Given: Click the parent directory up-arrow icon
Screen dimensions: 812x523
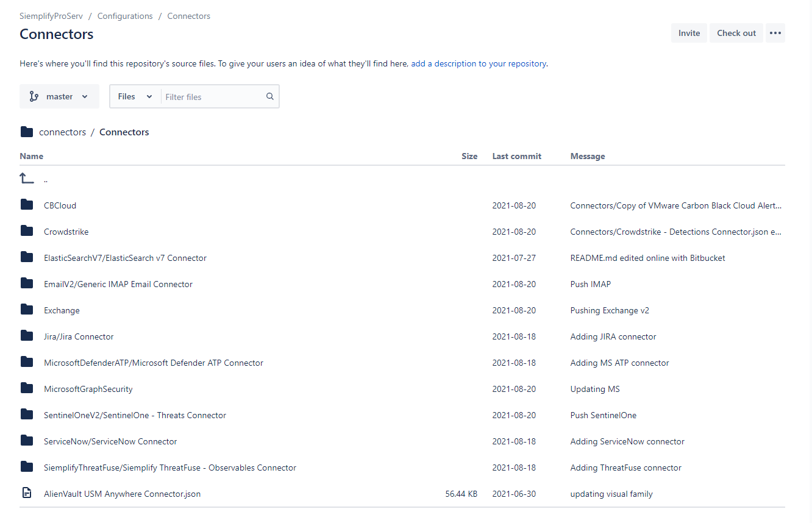Looking at the screenshot, I should pos(27,179).
